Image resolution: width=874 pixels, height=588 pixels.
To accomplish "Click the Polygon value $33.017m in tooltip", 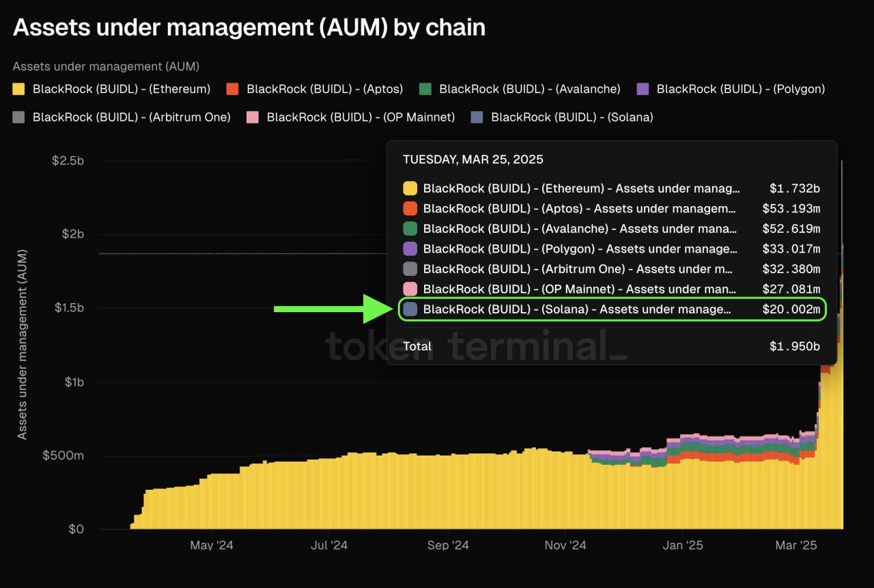I will pos(791,249).
